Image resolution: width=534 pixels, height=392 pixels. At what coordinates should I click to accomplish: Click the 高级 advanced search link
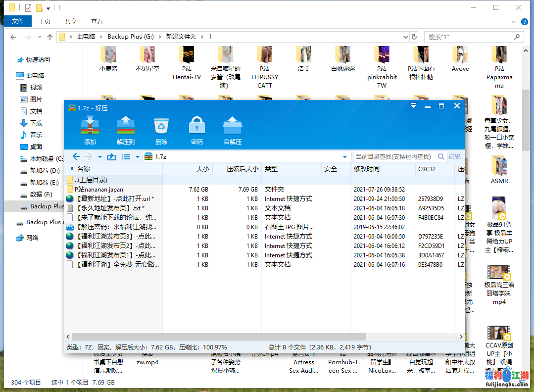pos(454,157)
